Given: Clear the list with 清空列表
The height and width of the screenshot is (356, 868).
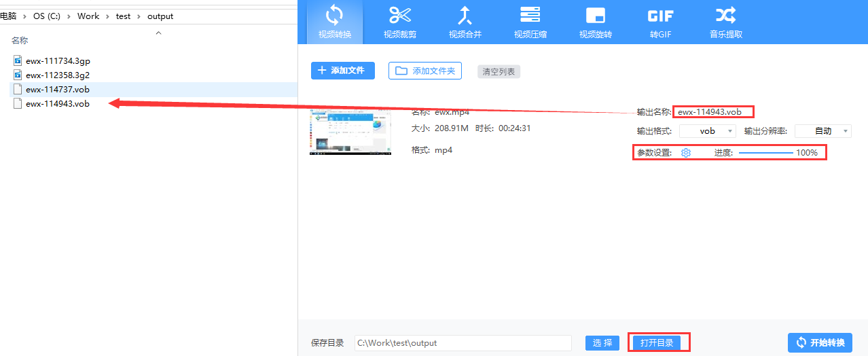Looking at the screenshot, I should (499, 71).
